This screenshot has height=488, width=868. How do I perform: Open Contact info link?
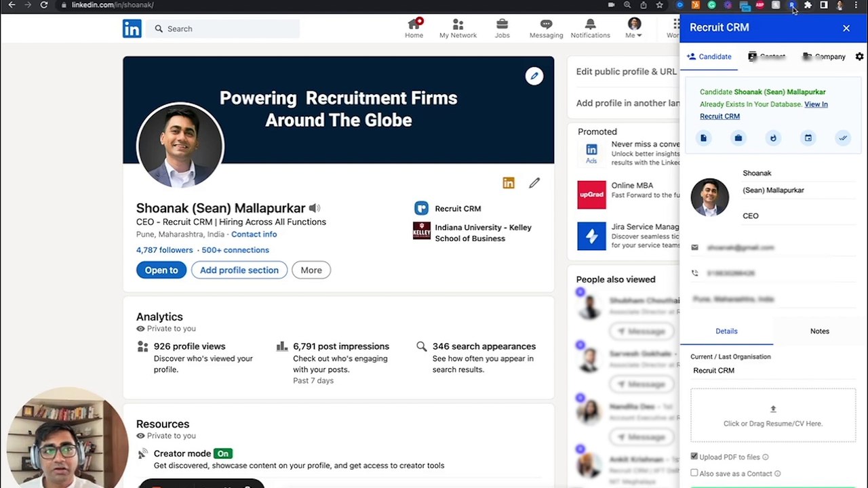254,235
